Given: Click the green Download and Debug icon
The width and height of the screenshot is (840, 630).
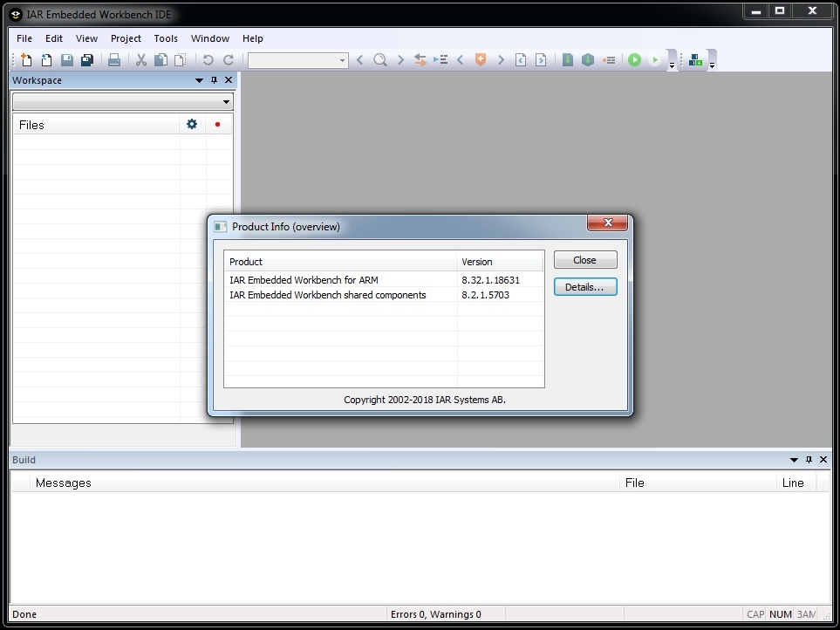Looking at the screenshot, I should (634, 60).
